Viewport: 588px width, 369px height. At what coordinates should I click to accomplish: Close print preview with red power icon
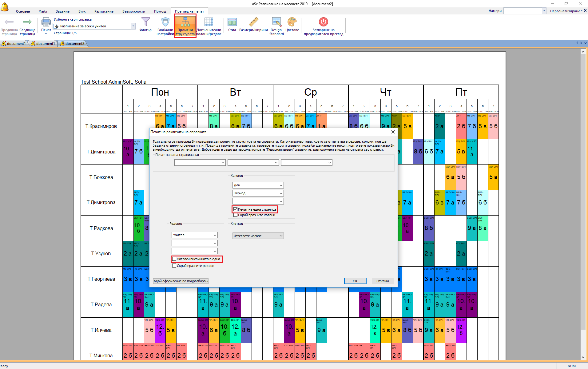pyautogui.click(x=324, y=22)
